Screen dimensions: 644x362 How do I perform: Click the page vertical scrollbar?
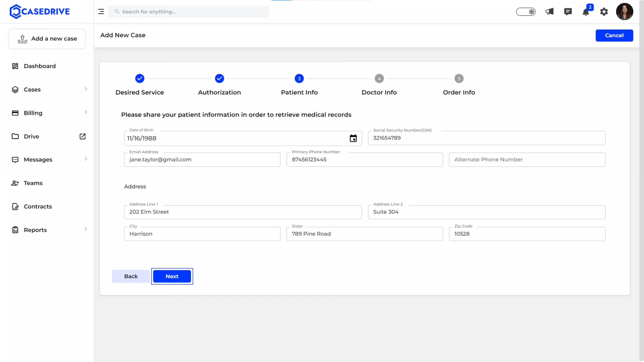642,181
